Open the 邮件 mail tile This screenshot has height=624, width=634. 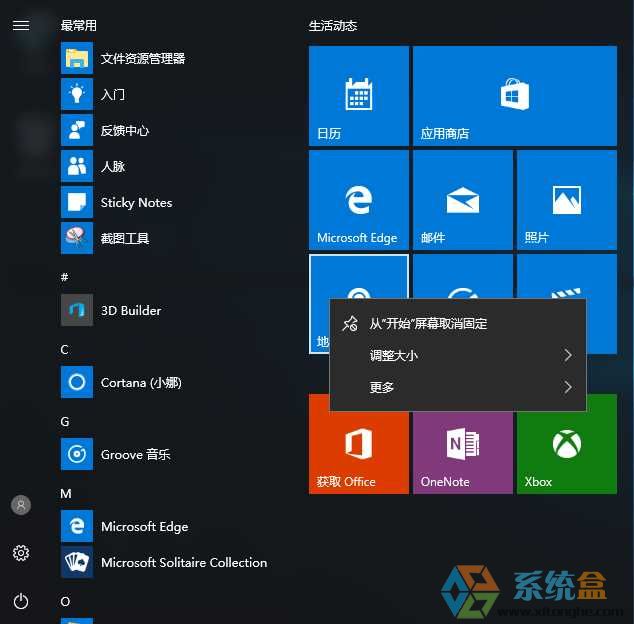click(463, 200)
